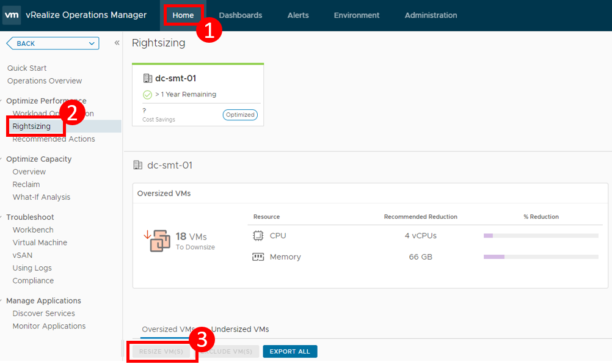Viewport: 612px width, 364px height.
Task: Open What-If Analysis in sidebar
Action: click(x=42, y=197)
